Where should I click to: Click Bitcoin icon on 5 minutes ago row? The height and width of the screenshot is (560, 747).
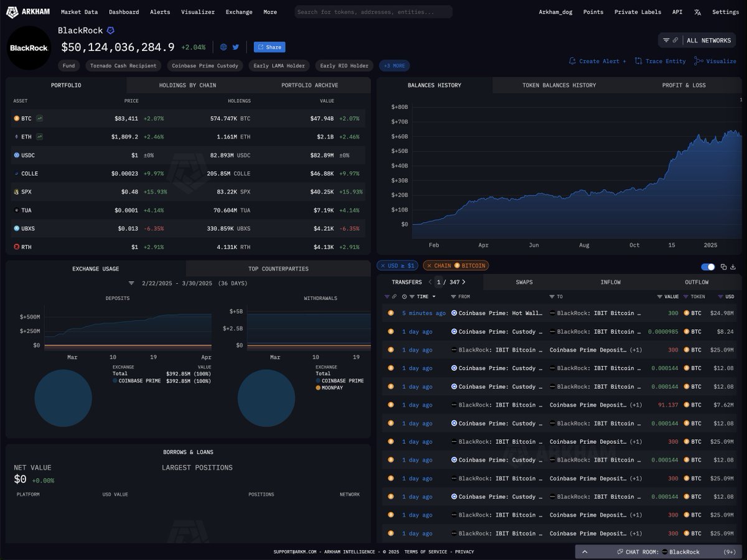pyautogui.click(x=391, y=313)
